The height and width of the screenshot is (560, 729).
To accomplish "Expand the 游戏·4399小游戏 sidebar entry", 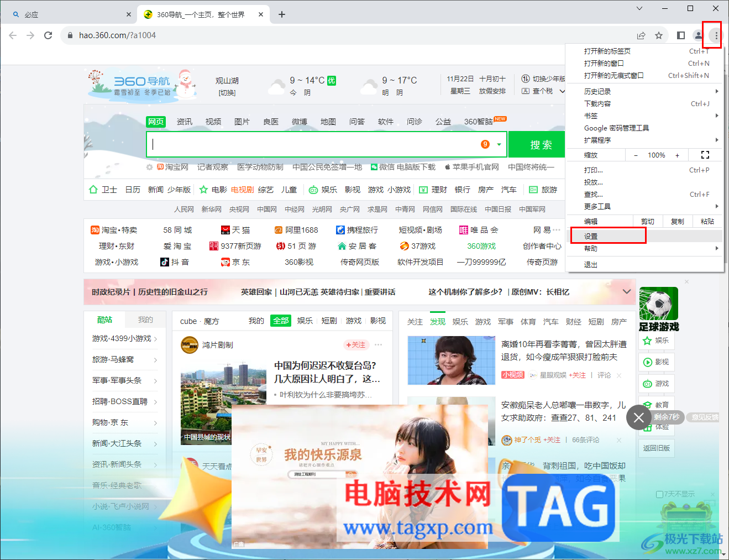I will [156, 339].
